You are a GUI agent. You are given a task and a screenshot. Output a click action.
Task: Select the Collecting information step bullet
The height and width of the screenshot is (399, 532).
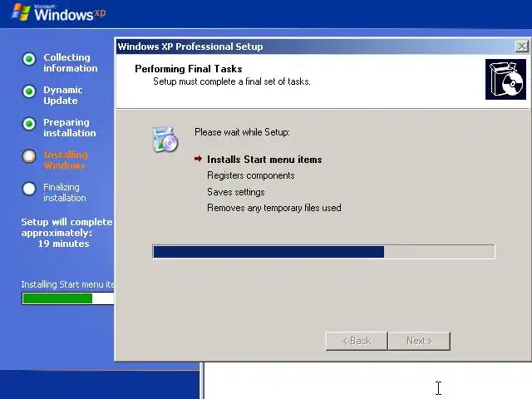tap(29, 59)
